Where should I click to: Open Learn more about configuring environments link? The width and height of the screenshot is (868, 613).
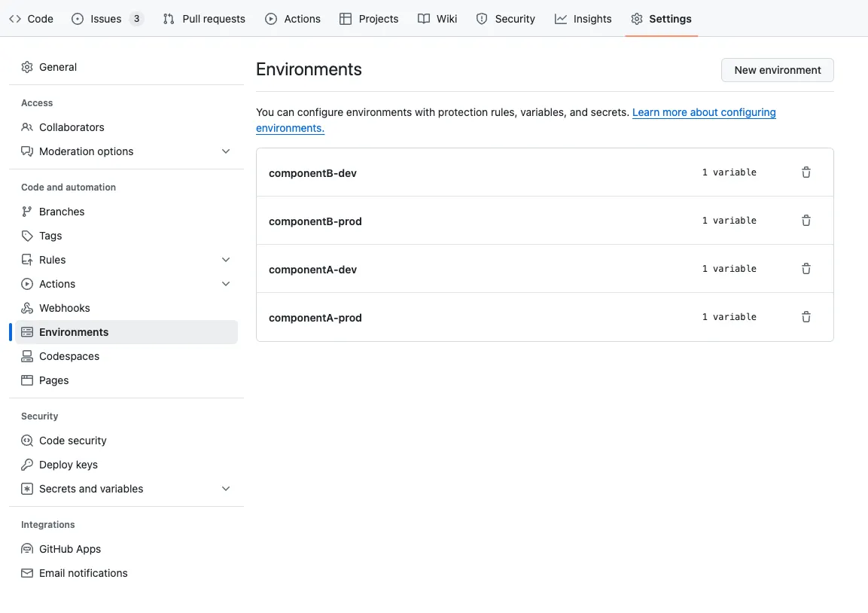pos(703,113)
